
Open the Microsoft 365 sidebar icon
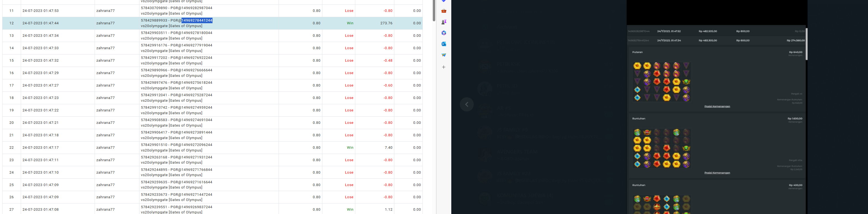(444, 33)
